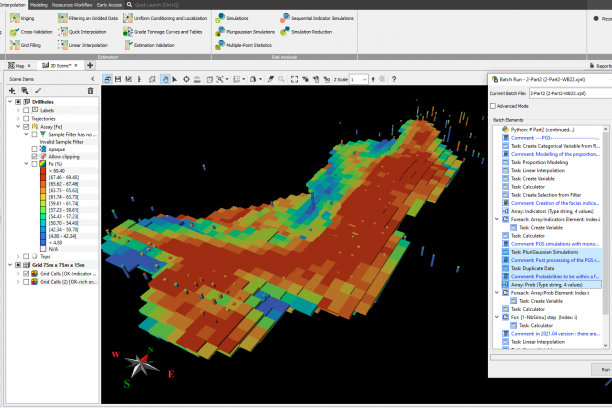Screen dimensions: 612x408
Task: Collapse the Grid 75m x 75m x 15m node
Action: pyautogui.click(x=10, y=265)
